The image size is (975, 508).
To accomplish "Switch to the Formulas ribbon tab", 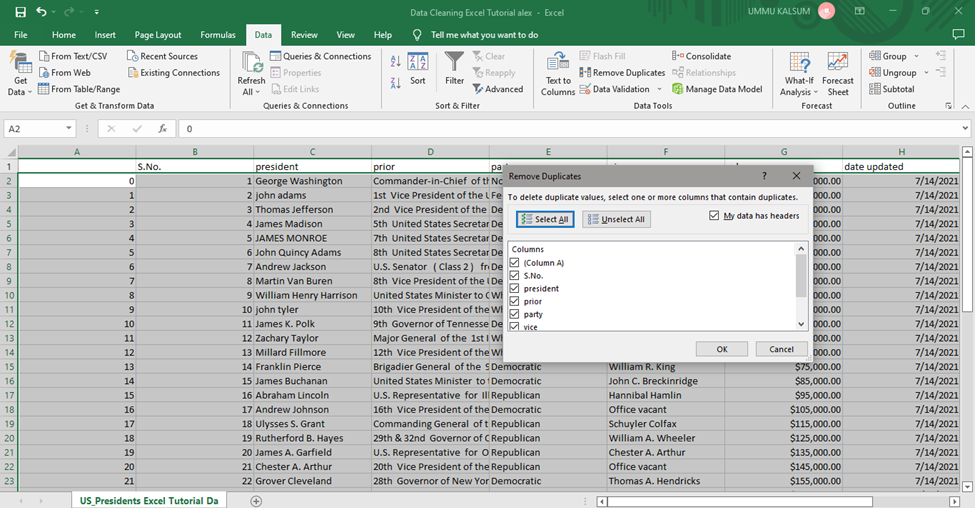I will point(217,35).
